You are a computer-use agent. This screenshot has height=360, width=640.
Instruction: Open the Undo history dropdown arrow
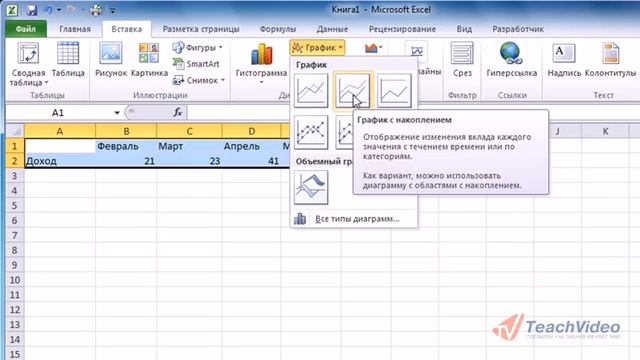click(59, 10)
